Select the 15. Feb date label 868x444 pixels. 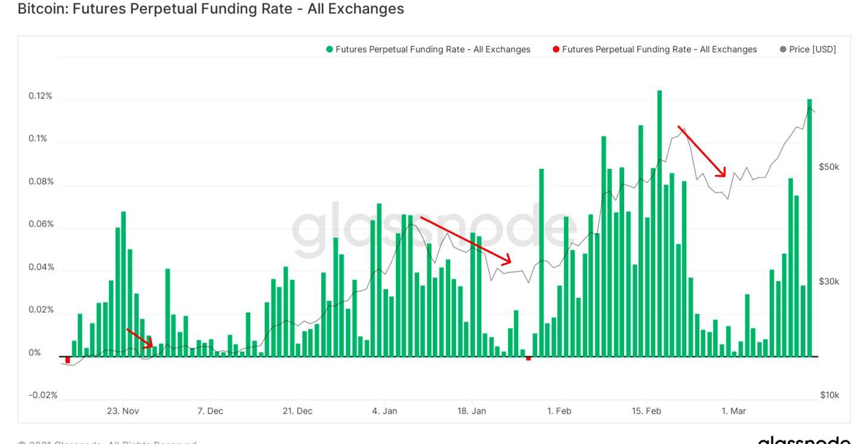(646, 411)
